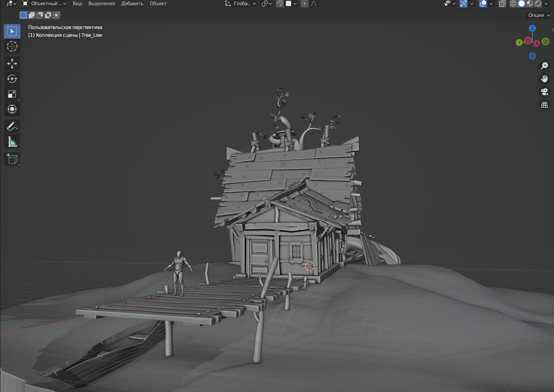Select the Cursor tool in the toolbar

coord(12,46)
